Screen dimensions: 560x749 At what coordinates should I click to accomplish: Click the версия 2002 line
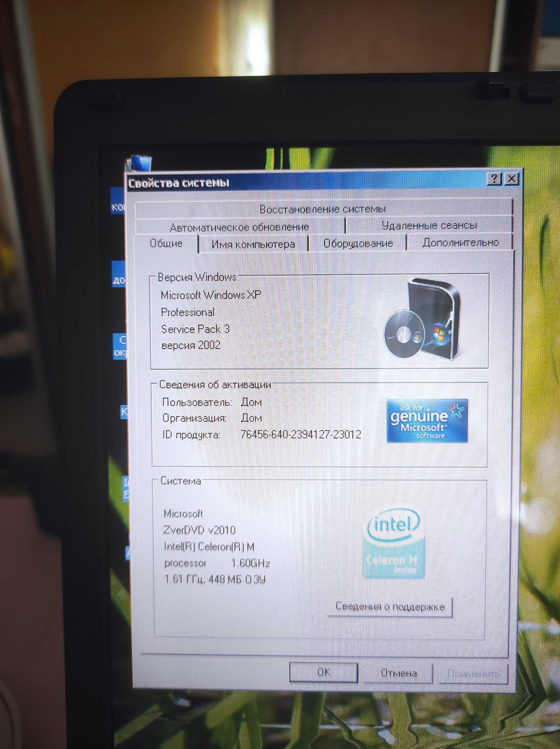click(191, 345)
